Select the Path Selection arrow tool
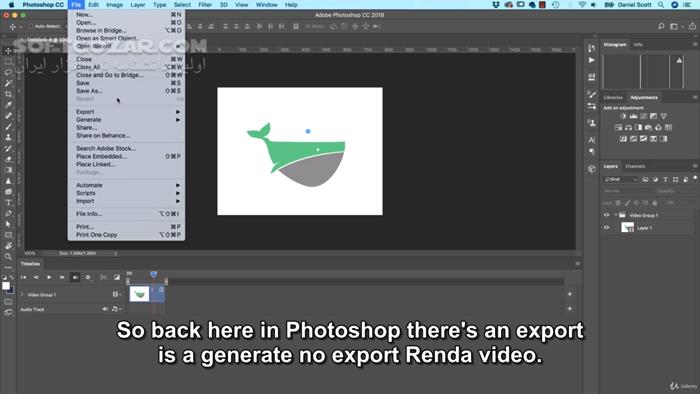The height and width of the screenshot is (394, 700). [8, 224]
